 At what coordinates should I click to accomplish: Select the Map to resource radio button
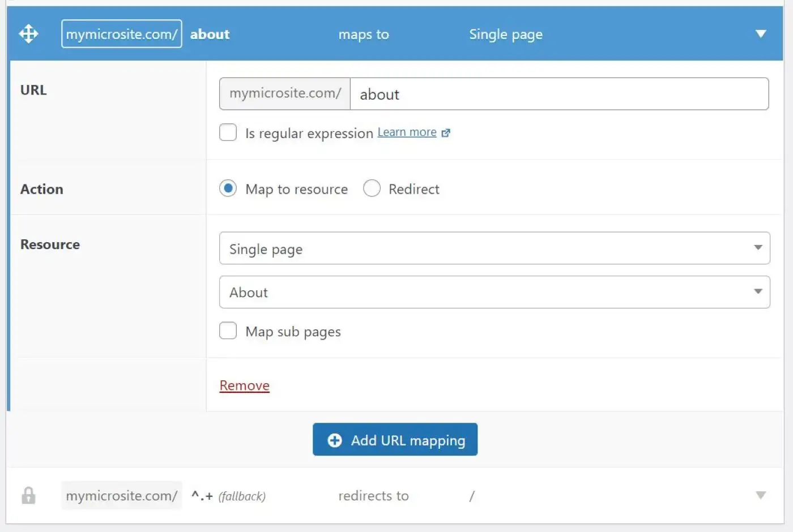[228, 188]
